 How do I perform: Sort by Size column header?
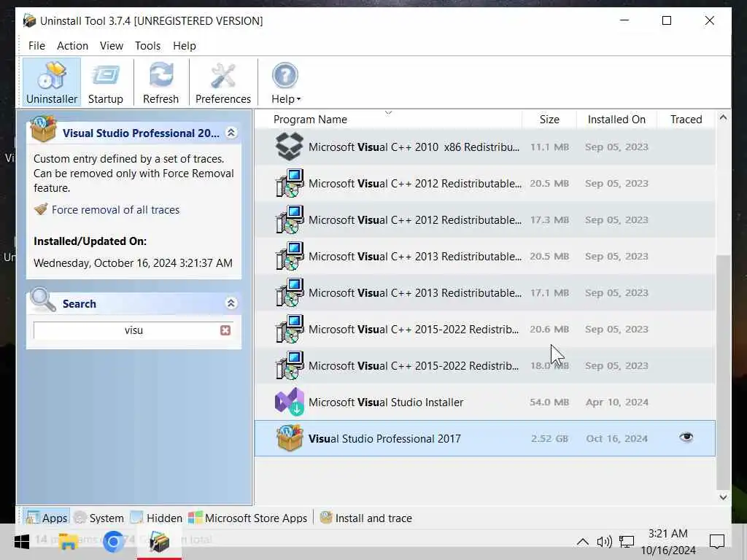click(549, 120)
